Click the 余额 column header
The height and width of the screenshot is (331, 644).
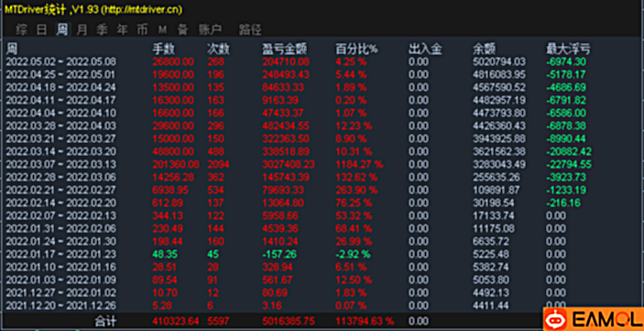pos(485,50)
